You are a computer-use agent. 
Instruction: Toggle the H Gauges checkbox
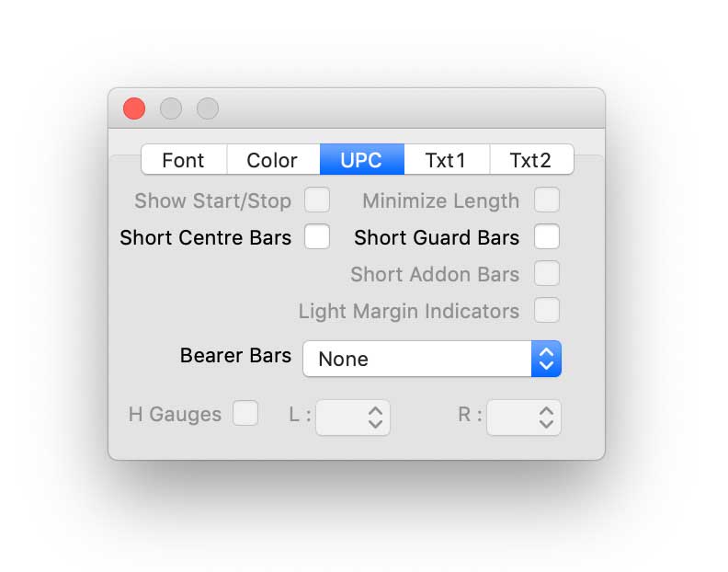point(245,414)
